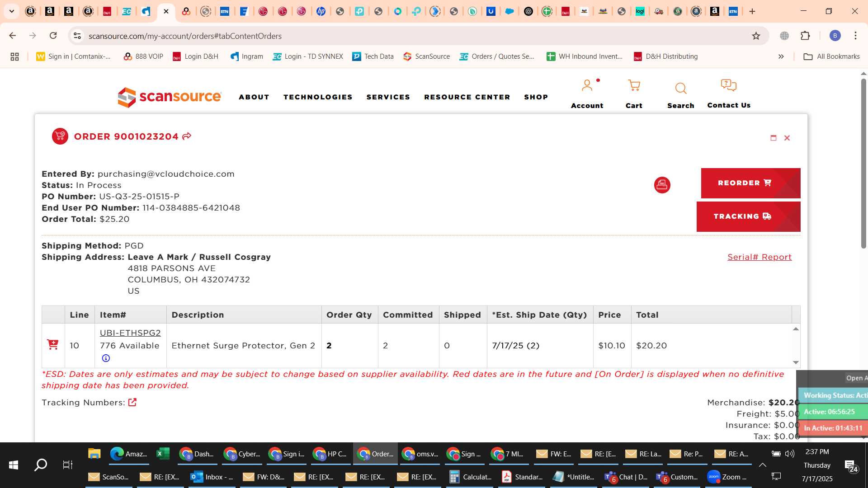The image size is (868, 488).
Task: Open a new browser tab
Action: pos(752,11)
